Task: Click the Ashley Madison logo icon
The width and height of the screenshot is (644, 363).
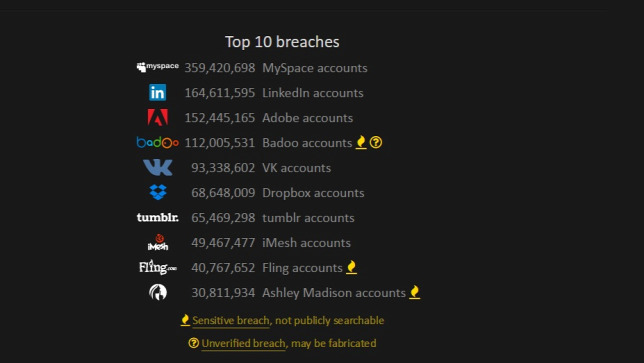Action: 158,292
